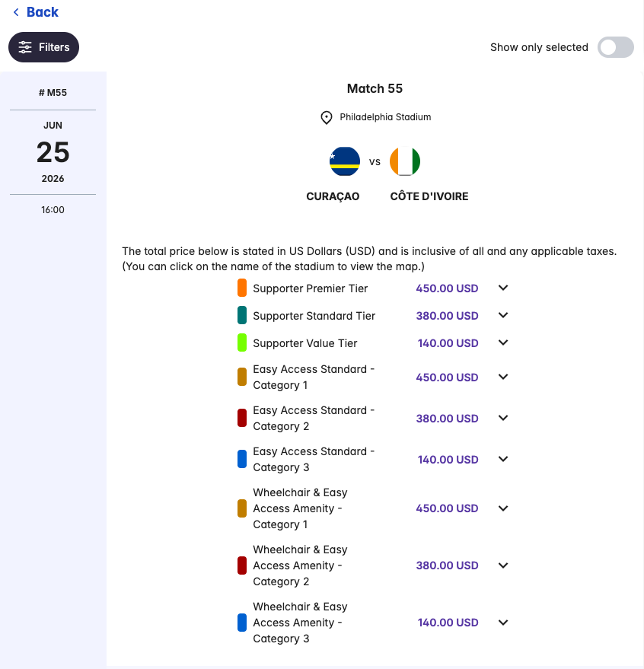
Task: Click the back arrow chevron icon
Action: pos(16,12)
